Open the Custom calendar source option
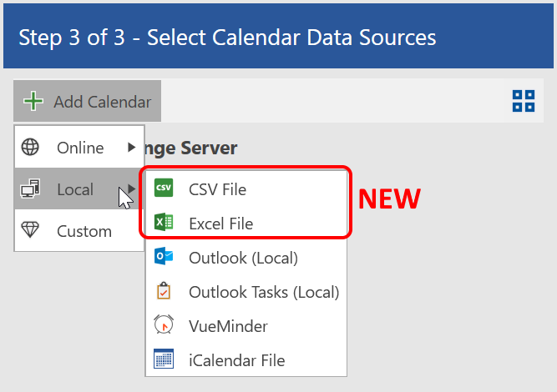 [84, 231]
